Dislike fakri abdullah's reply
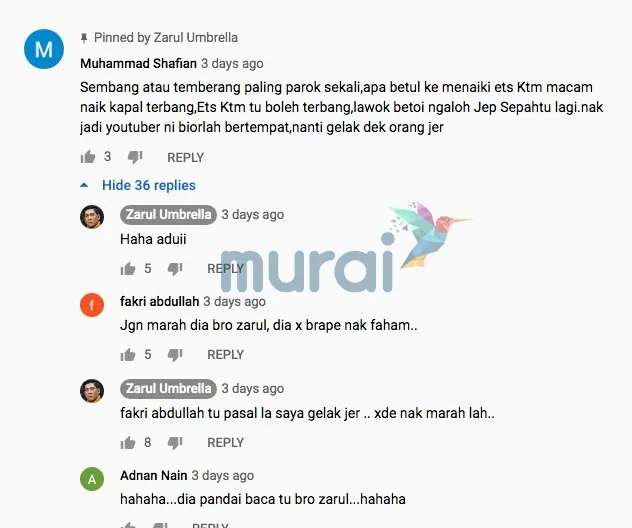Image resolution: width=632 pixels, height=528 pixels. coord(175,355)
